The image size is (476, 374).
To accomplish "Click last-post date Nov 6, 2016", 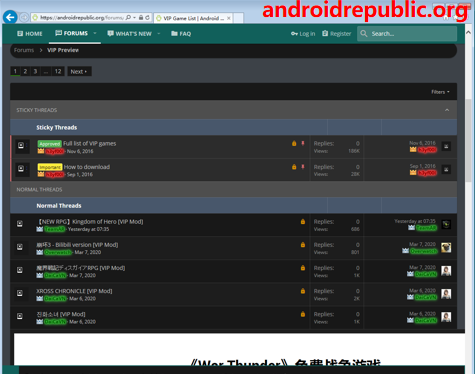I will pyautogui.click(x=423, y=143).
